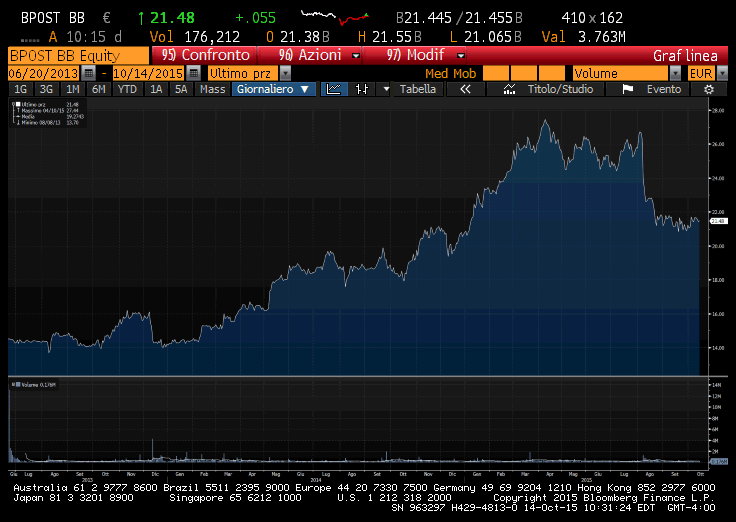
Task: Click the +.055 price change value
Action: click(255, 18)
